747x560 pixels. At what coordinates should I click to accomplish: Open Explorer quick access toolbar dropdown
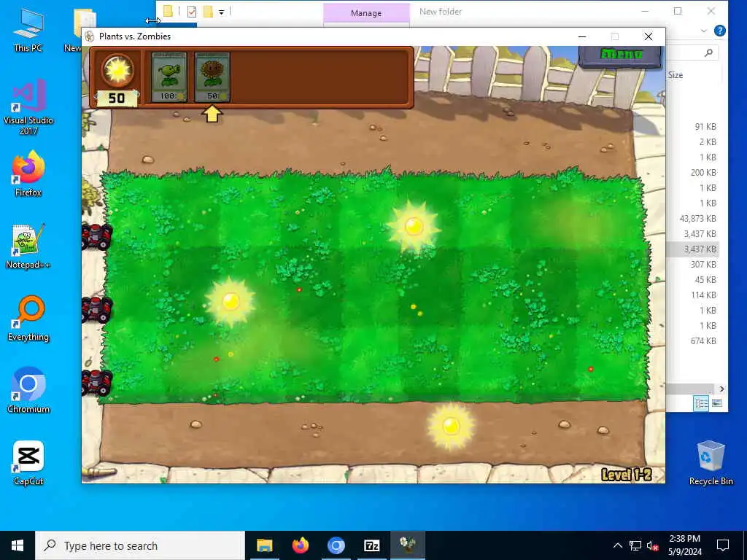point(222,12)
